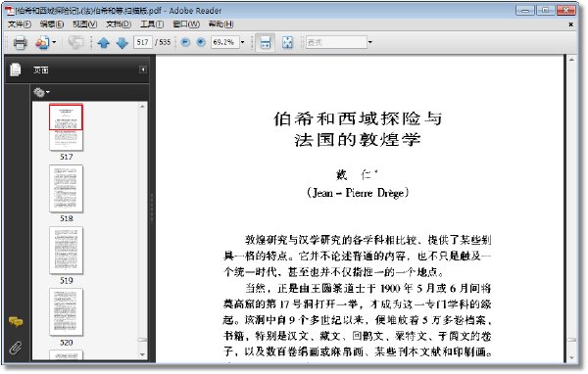Click thumbnail panel scroll up arrow

coord(142,107)
